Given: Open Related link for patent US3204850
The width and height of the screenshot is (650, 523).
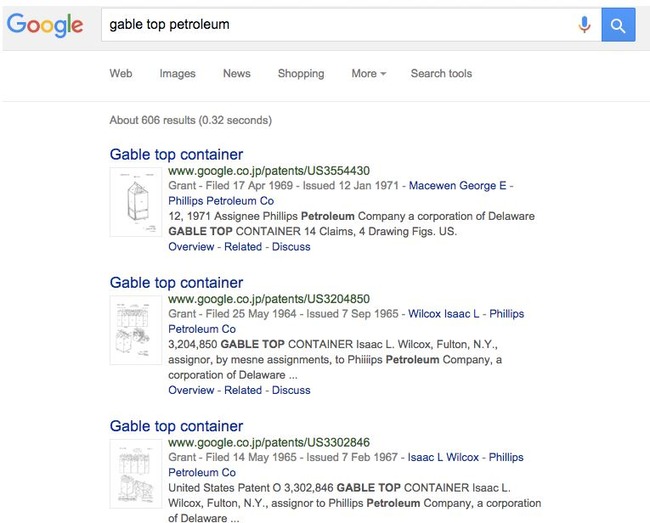Looking at the screenshot, I should 243,390.
